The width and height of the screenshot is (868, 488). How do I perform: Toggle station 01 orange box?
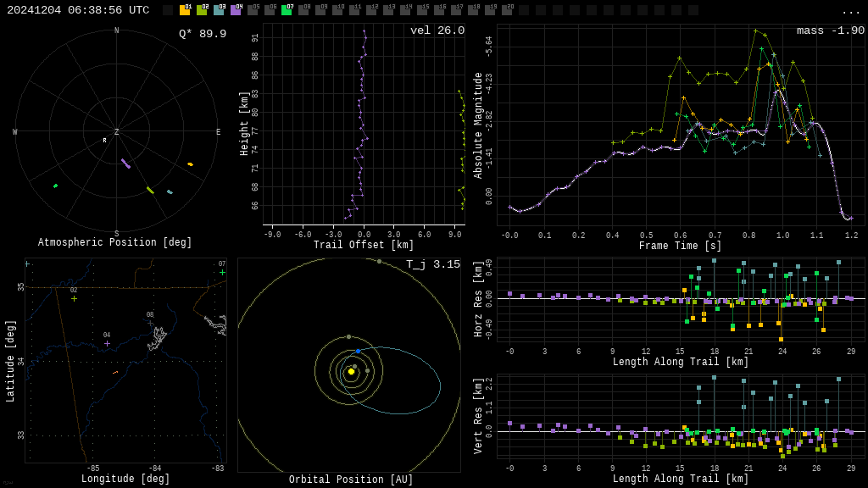[185, 10]
